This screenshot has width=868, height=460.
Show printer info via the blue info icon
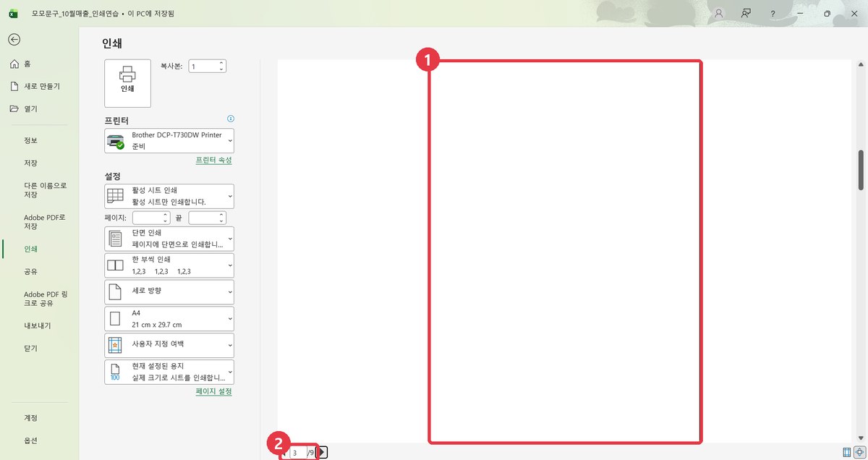coord(231,119)
